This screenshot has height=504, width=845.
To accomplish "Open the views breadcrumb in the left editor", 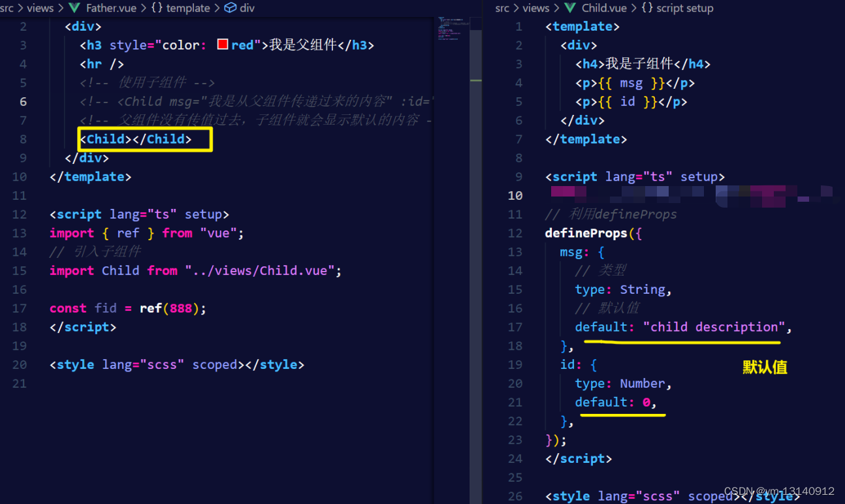I will [x=40, y=8].
